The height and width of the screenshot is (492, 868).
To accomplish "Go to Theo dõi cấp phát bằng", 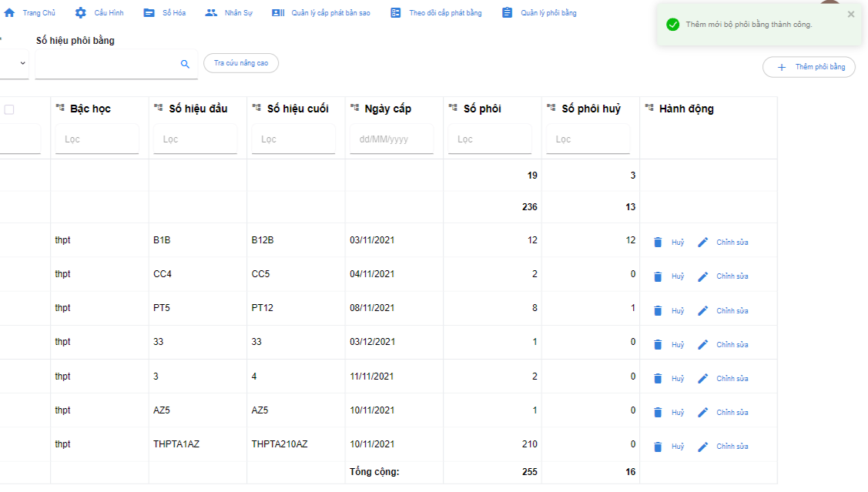I will click(436, 13).
